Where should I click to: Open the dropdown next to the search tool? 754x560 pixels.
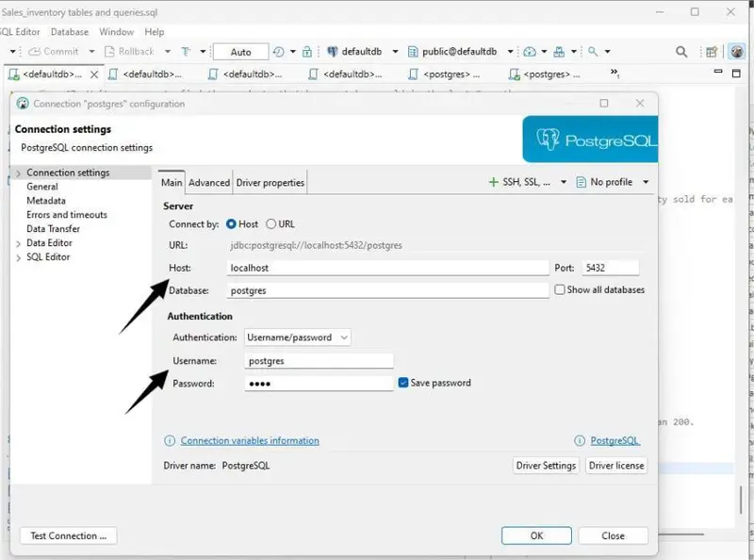[x=607, y=52]
